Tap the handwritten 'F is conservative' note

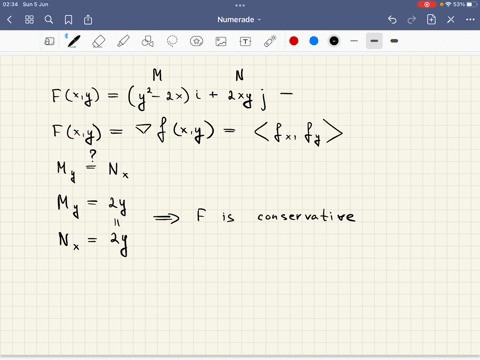pos(276,216)
